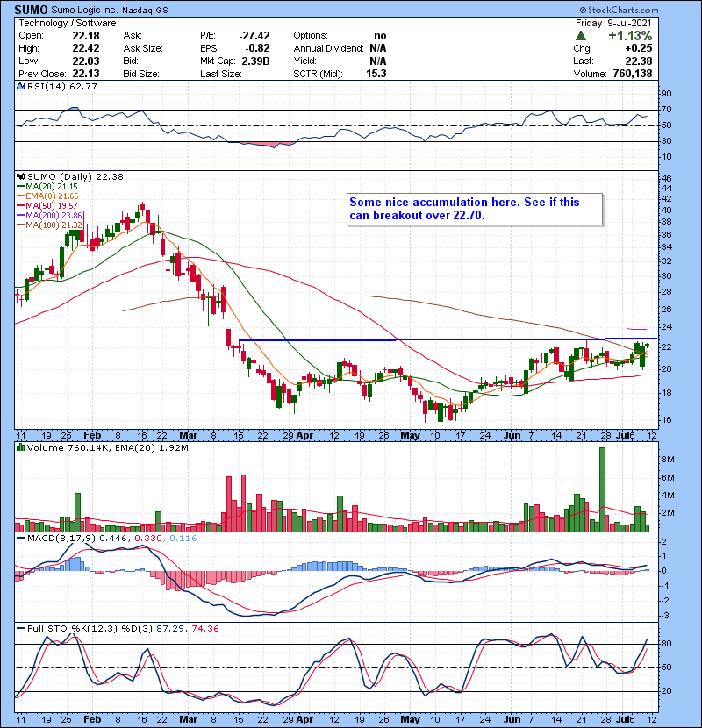The width and height of the screenshot is (702, 728).
Task: Click the Chg value +0.25
Action: (638, 48)
